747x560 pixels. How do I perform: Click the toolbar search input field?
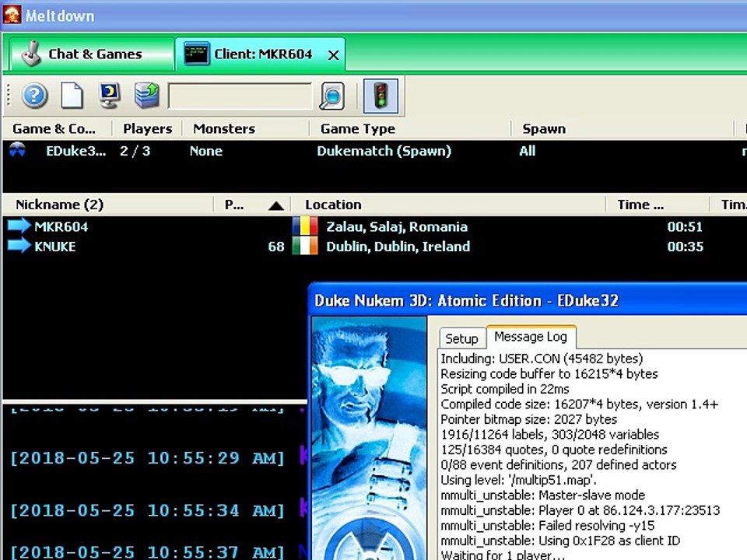pos(240,96)
